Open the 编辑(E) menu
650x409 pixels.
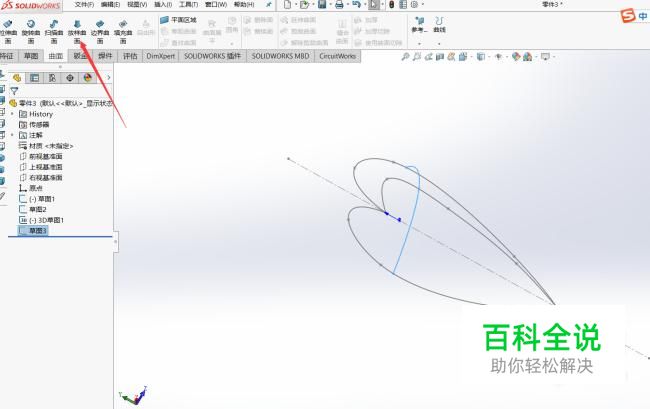pyautogui.click(x=110, y=5)
